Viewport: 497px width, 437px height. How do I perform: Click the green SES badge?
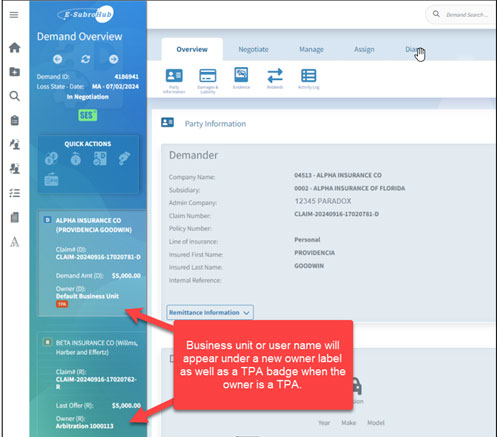tap(88, 115)
